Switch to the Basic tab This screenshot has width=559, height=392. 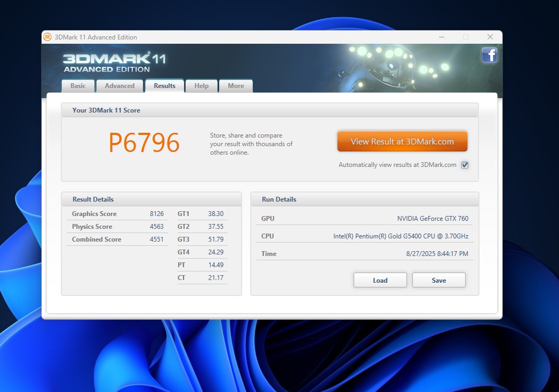click(x=78, y=86)
